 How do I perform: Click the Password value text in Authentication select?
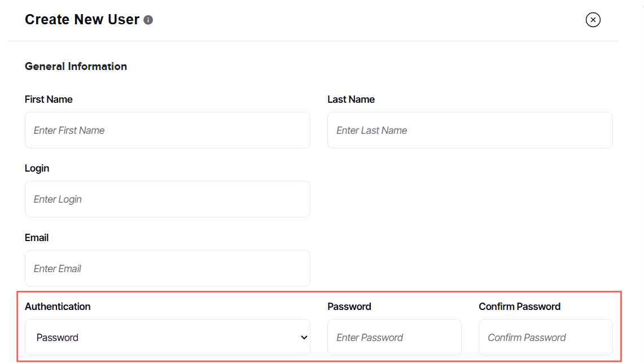[x=58, y=338]
